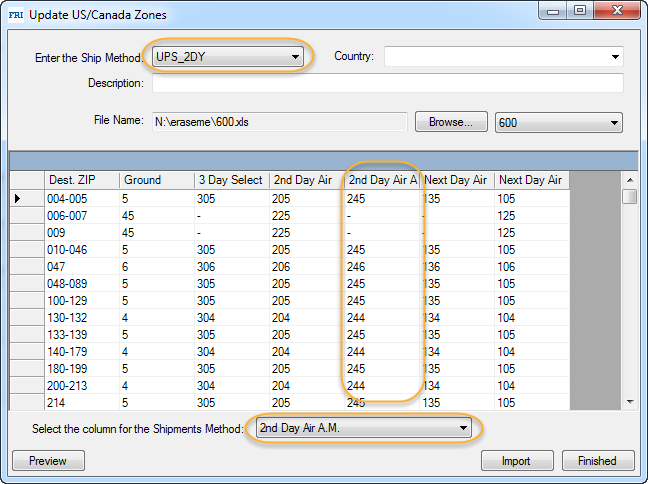Click the 047 Dest. ZIP cell

(81, 266)
